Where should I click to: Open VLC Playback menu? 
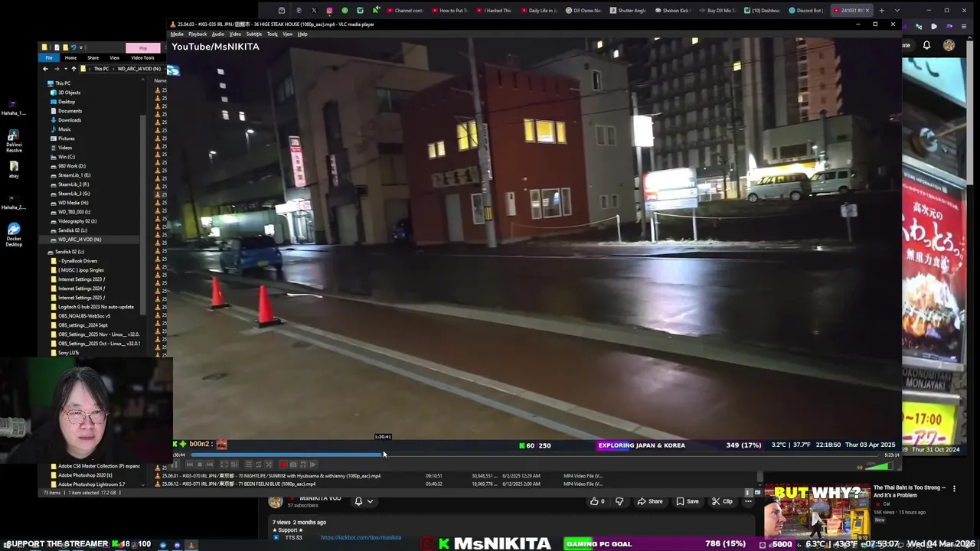[x=198, y=34]
